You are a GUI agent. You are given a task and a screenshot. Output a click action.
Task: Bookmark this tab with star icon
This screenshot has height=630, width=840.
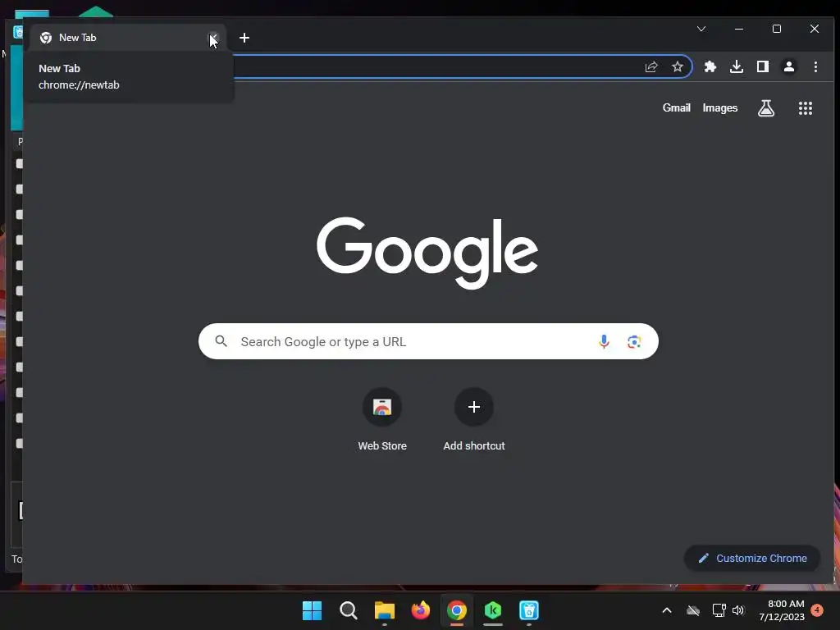coord(677,67)
